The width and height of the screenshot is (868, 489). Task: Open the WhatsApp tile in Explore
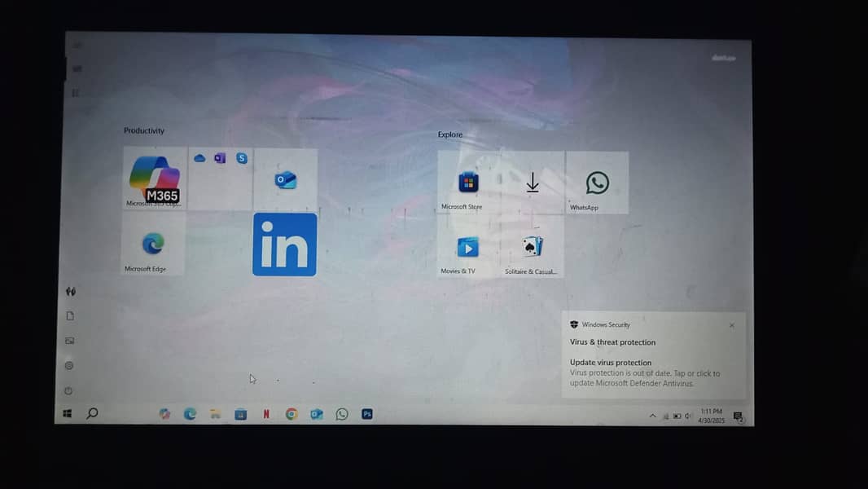tap(598, 183)
